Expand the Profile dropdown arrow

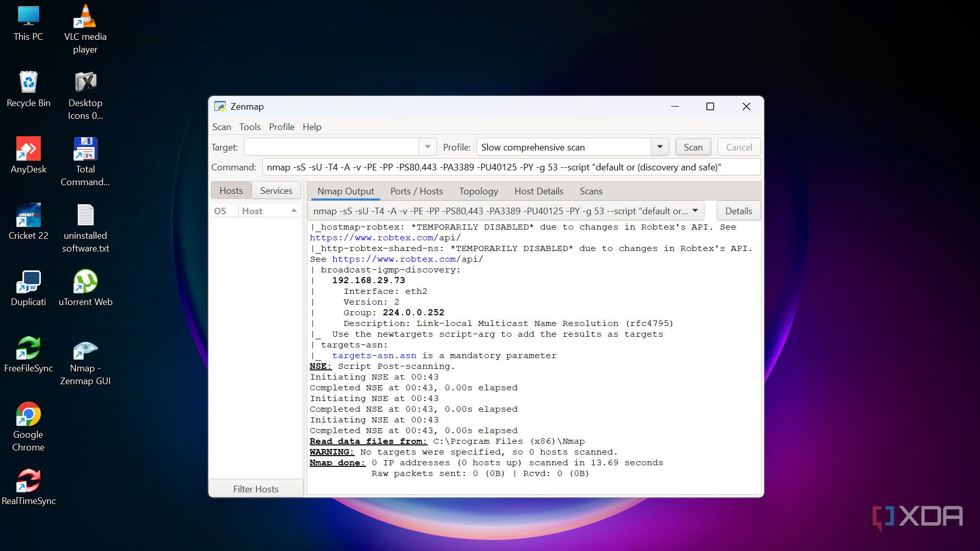tap(659, 147)
